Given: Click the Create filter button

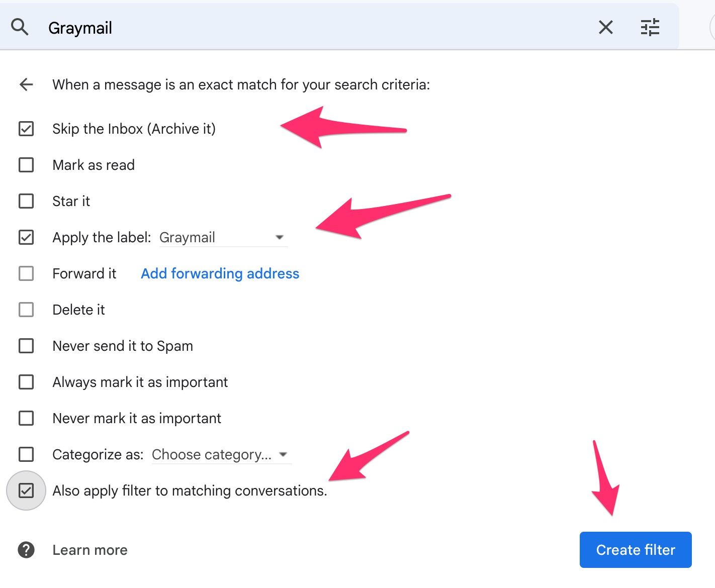Looking at the screenshot, I should tap(636, 550).
